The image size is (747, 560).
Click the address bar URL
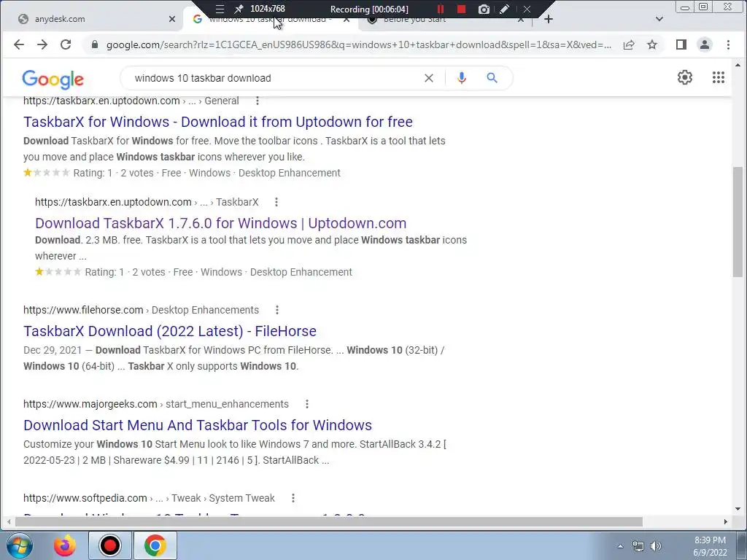coord(358,44)
